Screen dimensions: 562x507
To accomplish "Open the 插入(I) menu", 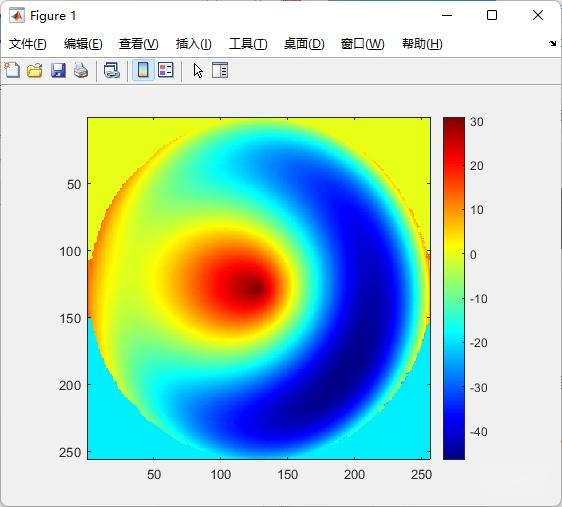I will [x=194, y=44].
